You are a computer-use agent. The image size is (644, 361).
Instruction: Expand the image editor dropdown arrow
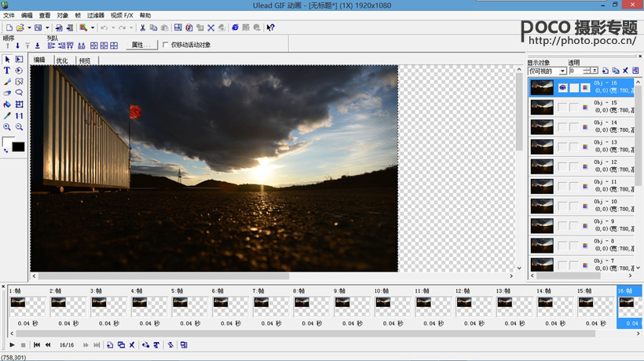pyautogui.click(x=93, y=28)
